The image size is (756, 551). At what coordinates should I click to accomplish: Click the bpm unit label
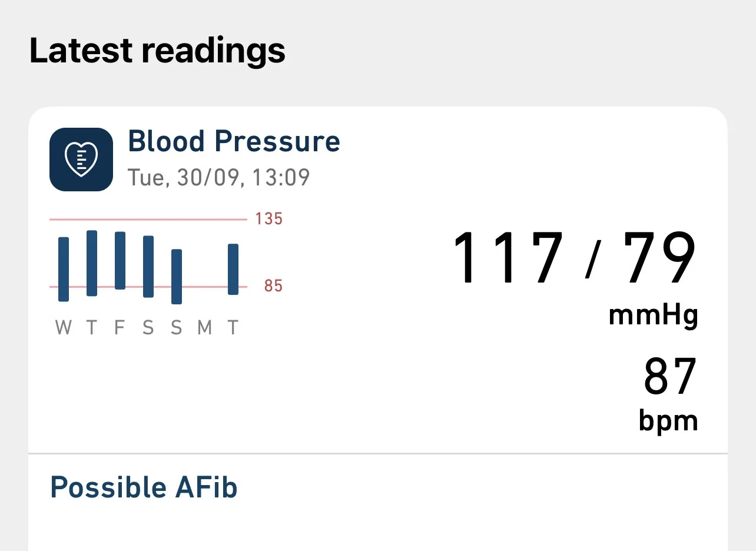tap(668, 420)
